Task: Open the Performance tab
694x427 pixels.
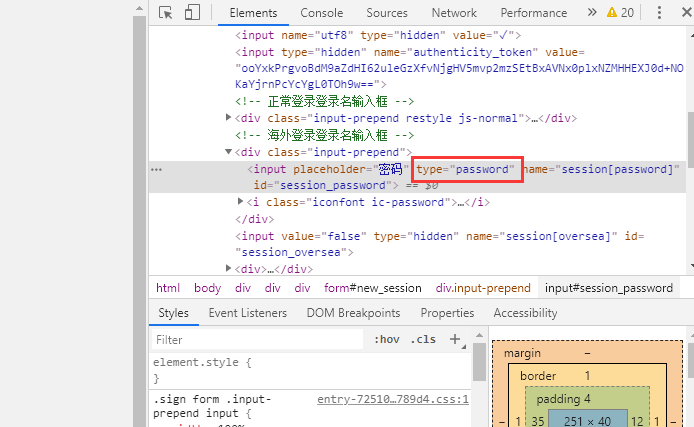Action: [533, 13]
